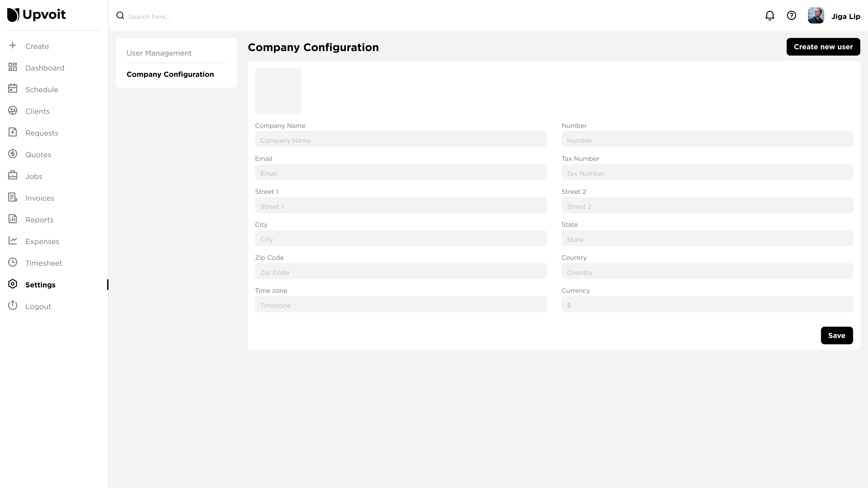Click the State input field
Viewport: 868px width, 488px height.
click(707, 238)
